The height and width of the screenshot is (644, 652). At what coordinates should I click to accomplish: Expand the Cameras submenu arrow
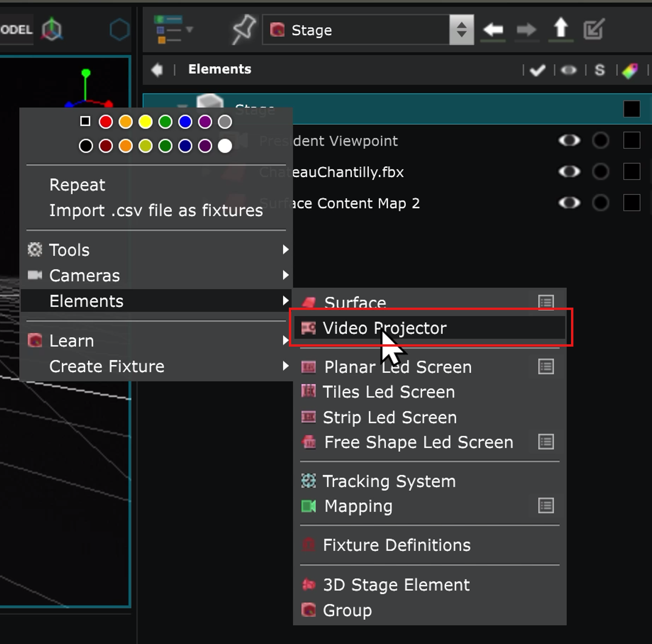285,275
